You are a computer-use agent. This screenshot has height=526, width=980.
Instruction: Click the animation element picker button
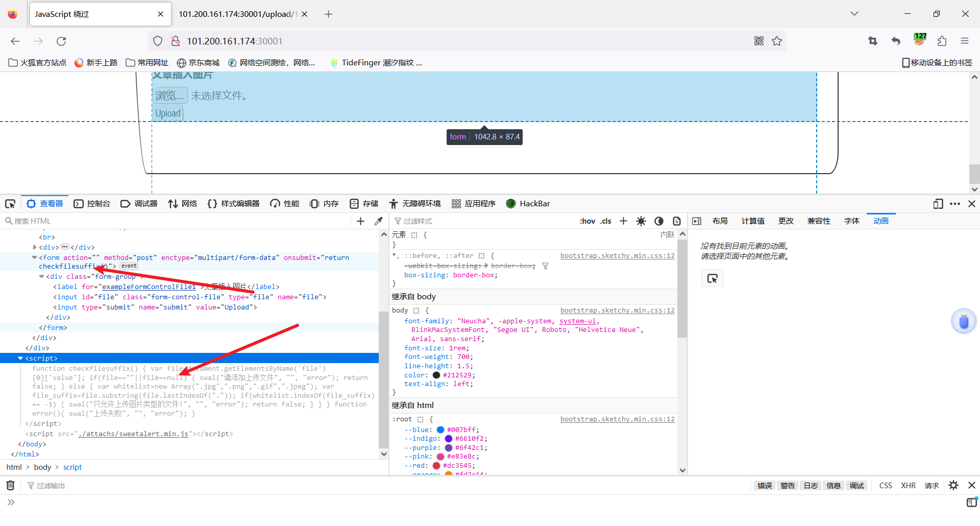tap(713, 278)
